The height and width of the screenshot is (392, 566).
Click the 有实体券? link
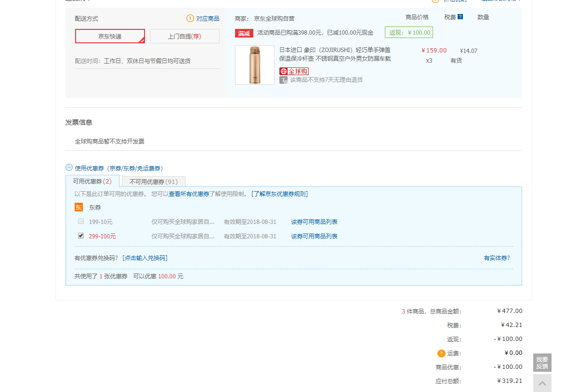pos(497,258)
